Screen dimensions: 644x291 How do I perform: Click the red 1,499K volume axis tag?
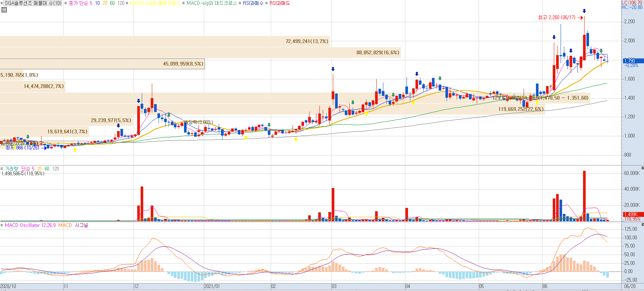click(x=633, y=215)
